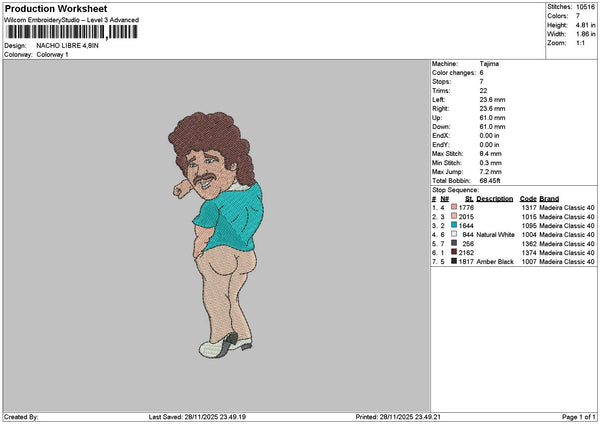
Task: Click the 'Brand' column header
Action: click(549, 199)
